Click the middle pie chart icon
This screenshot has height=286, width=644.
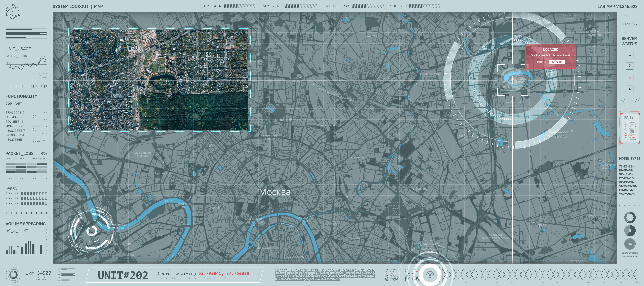630,231
